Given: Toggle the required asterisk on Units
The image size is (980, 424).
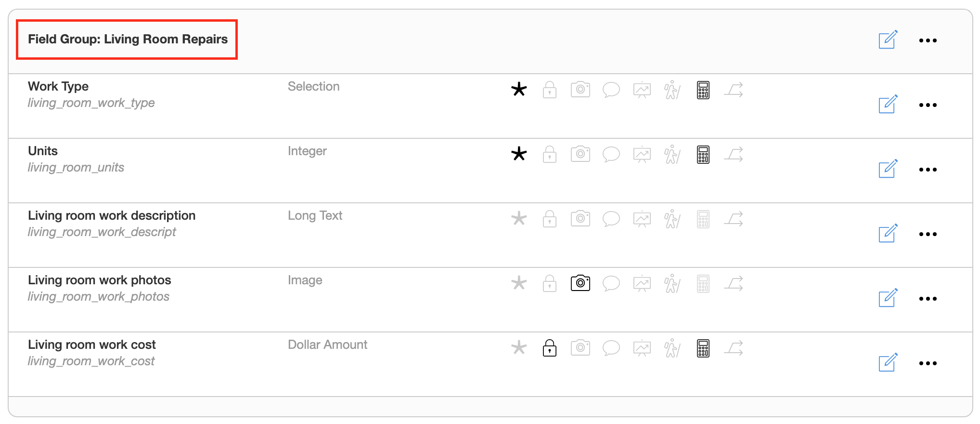Looking at the screenshot, I should coord(519,154).
